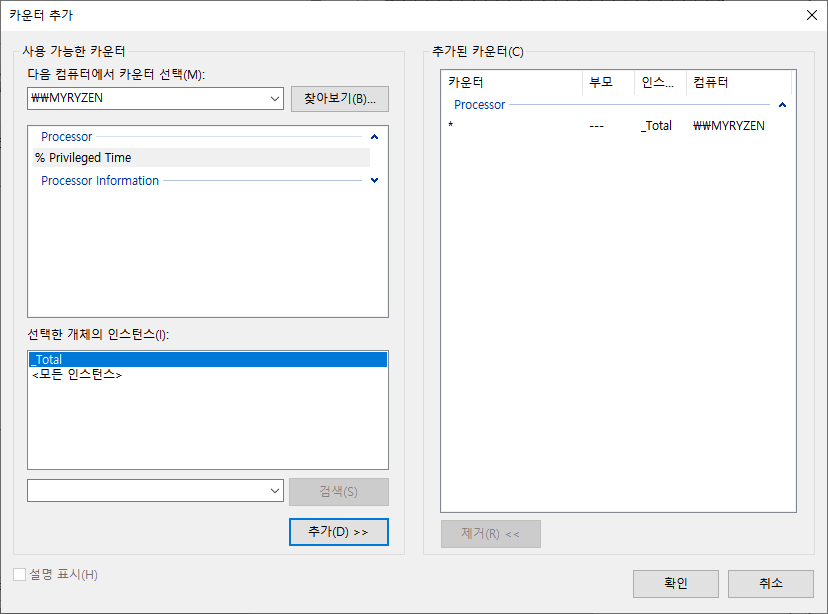Click the 부모 column header
The height and width of the screenshot is (614, 828).
pos(608,82)
